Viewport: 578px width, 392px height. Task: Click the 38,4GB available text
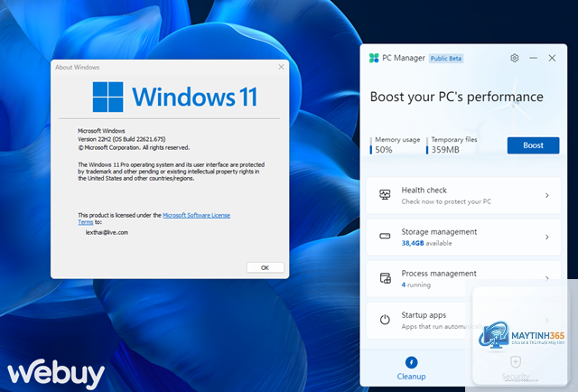(x=426, y=243)
